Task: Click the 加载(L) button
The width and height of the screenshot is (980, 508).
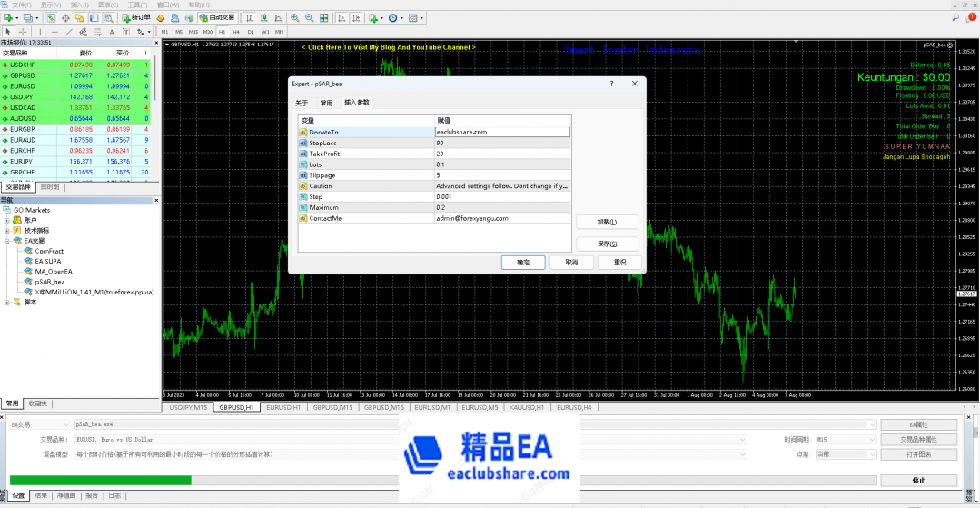Action: pos(607,222)
